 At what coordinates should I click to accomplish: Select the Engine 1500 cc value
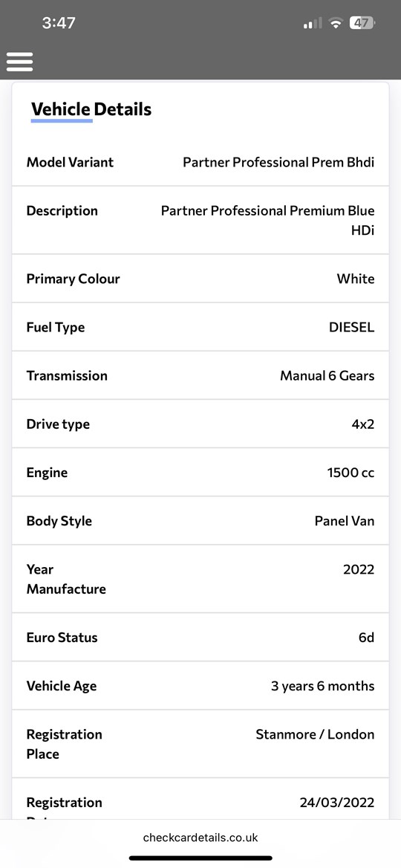click(x=351, y=473)
